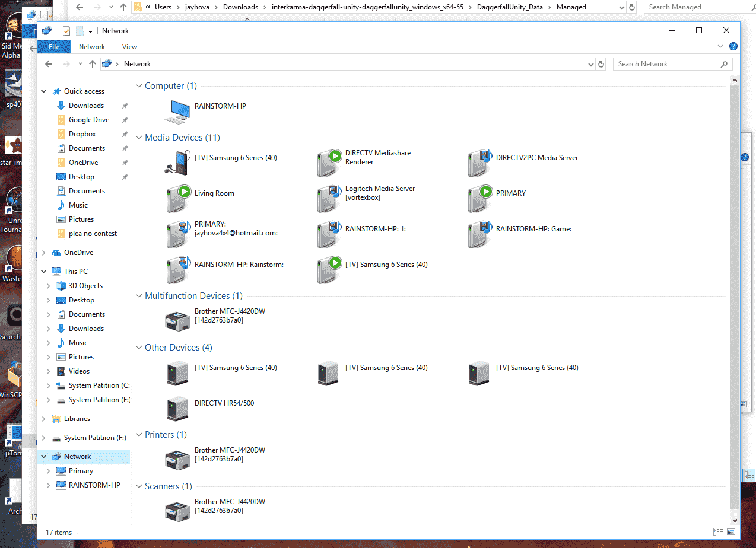This screenshot has height=548, width=756.
Task: Select Logitech Media Server vortexbox icon
Action: point(330,198)
